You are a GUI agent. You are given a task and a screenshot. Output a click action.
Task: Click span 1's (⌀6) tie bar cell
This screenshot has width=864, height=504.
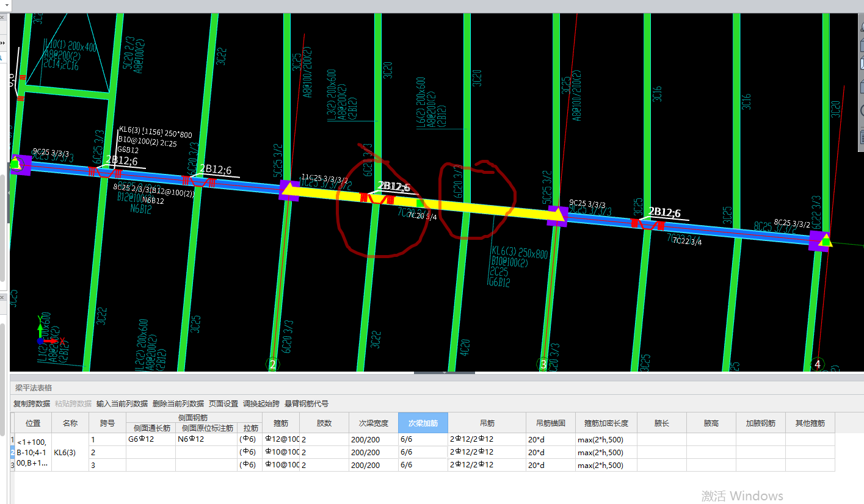[x=250, y=439]
